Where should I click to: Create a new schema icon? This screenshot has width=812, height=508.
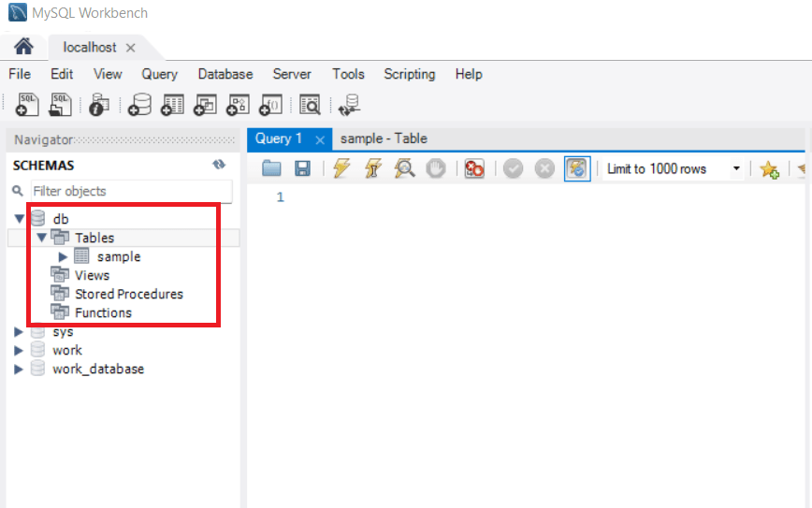click(x=139, y=105)
